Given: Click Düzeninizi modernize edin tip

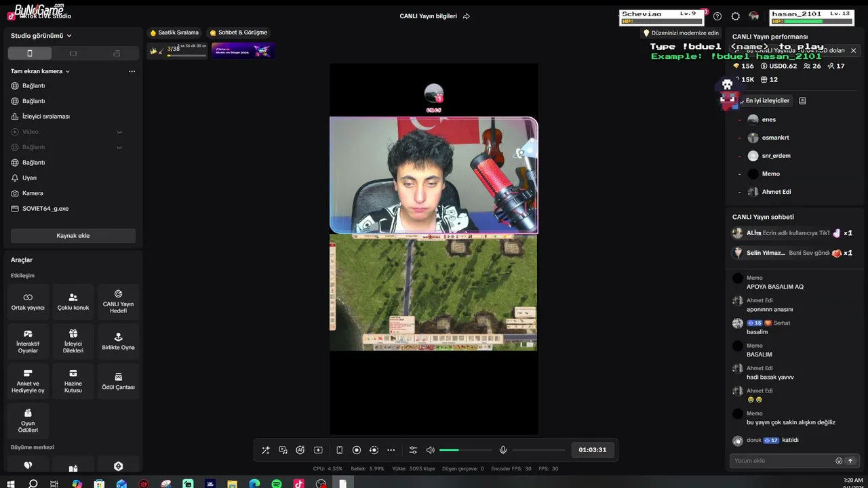Looking at the screenshot, I should pos(681,33).
